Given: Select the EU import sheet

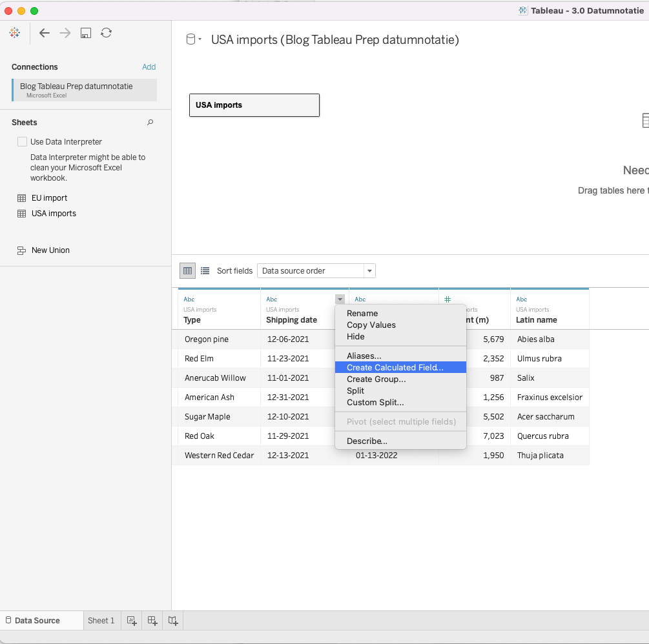Looking at the screenshot, I should pyautogui.click(x=49, y=198).
